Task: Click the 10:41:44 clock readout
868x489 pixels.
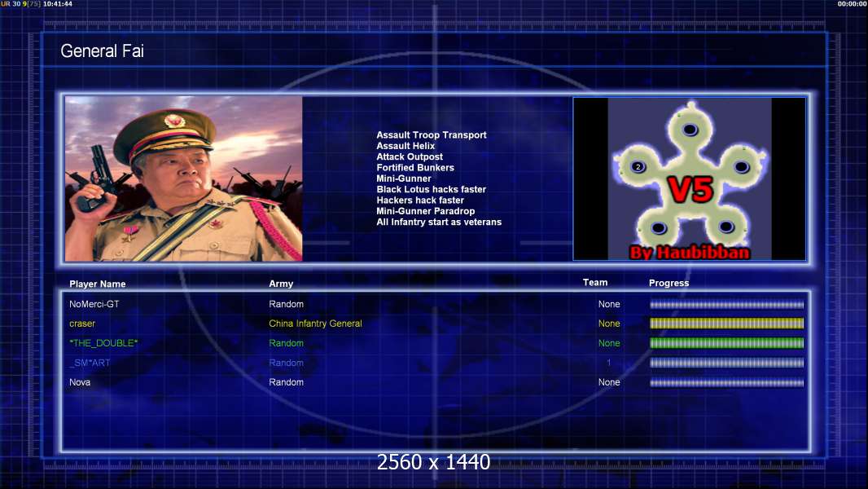Action: point(58,4)
